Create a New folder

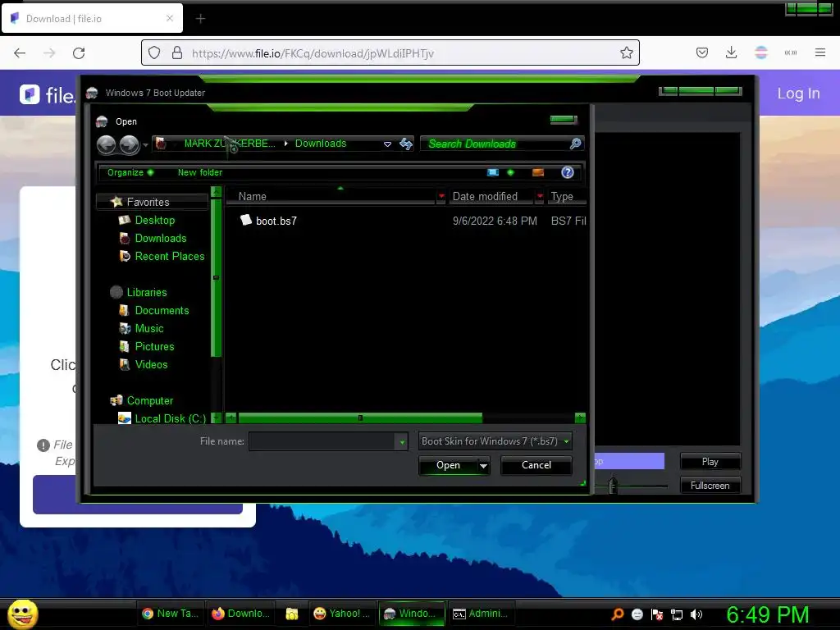[x=200, y=172]
